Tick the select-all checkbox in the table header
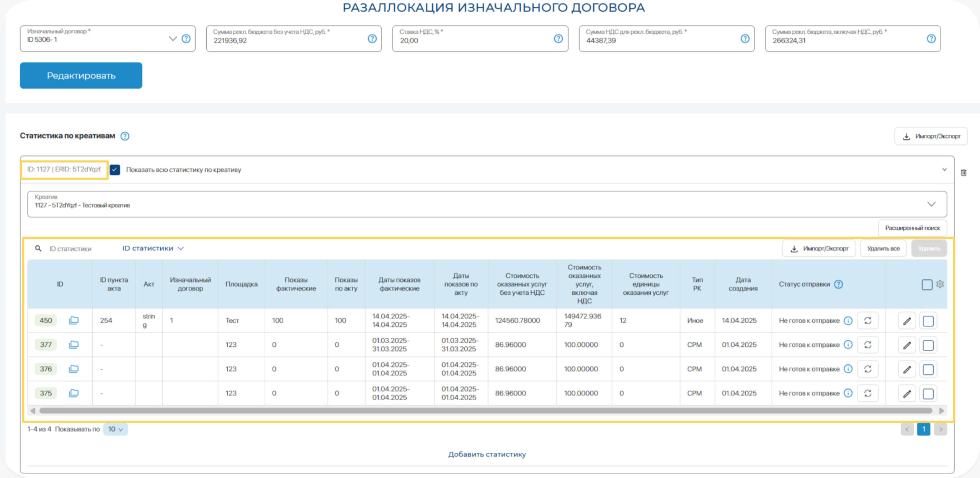 (927, 284)
